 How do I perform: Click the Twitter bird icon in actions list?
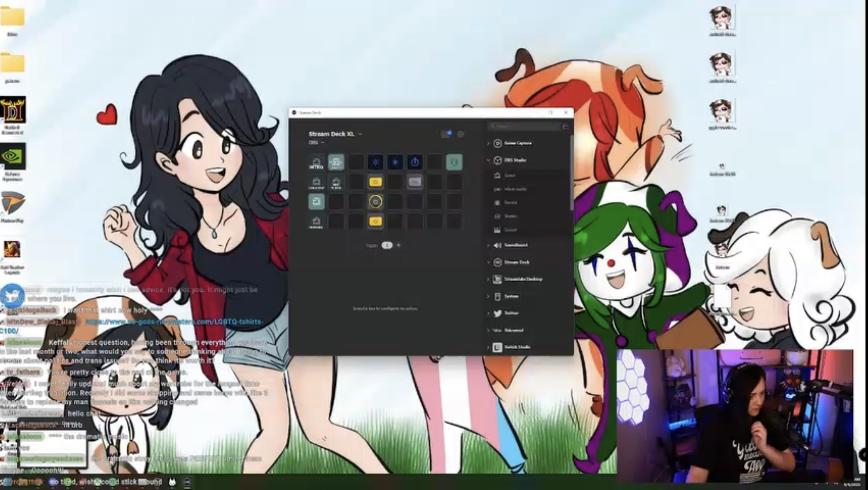[497, 313]
